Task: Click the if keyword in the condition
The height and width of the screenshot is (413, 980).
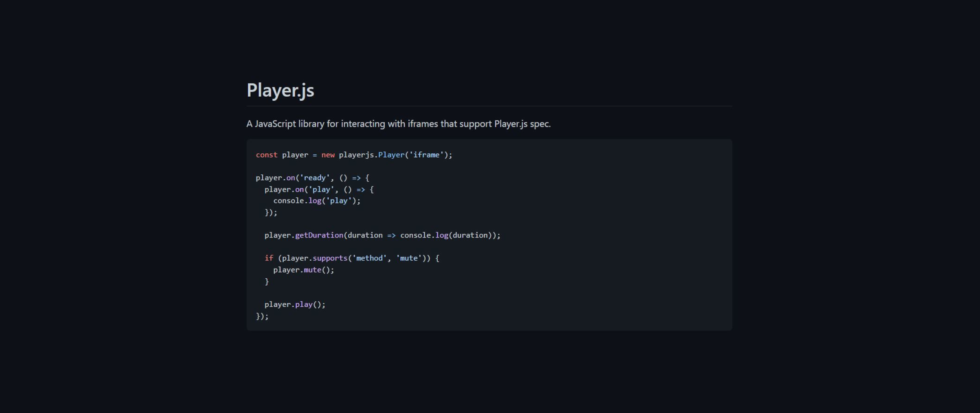Action: click(269, 258)
